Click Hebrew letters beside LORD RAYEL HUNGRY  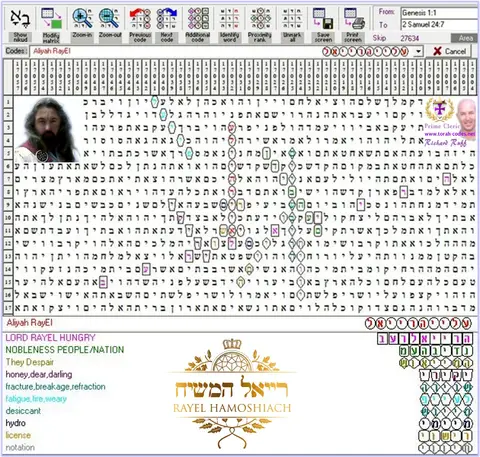425,339
